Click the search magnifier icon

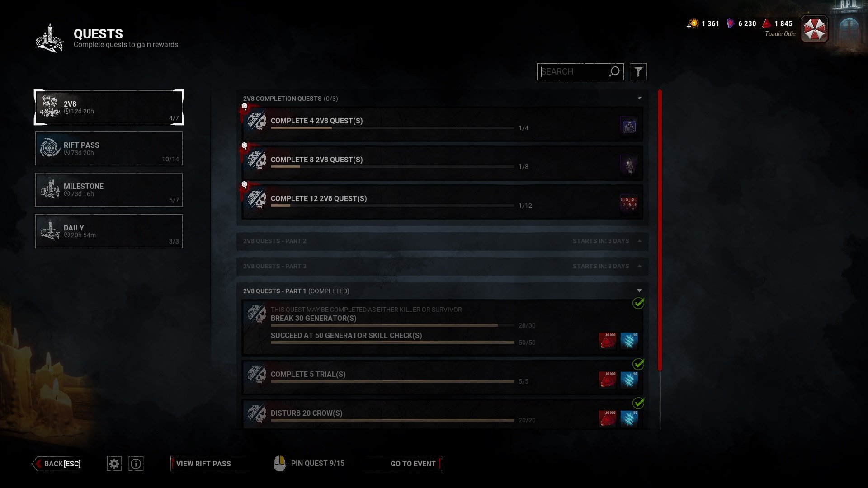614,72
